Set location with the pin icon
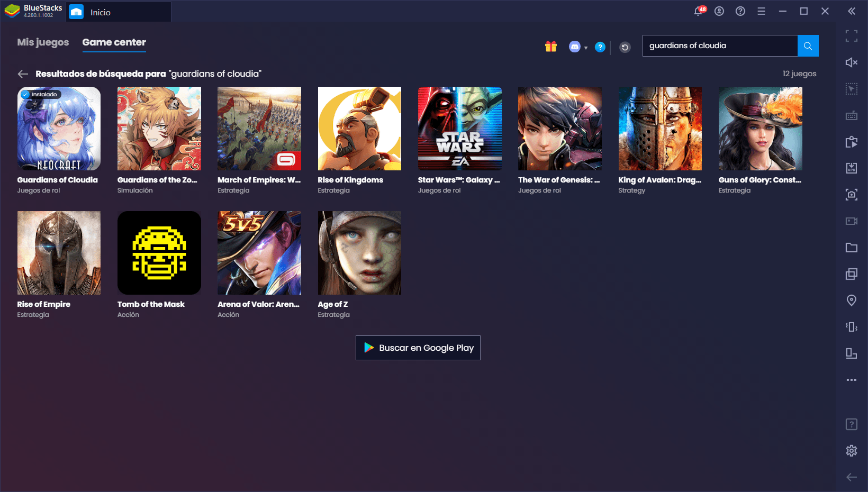 852,300
